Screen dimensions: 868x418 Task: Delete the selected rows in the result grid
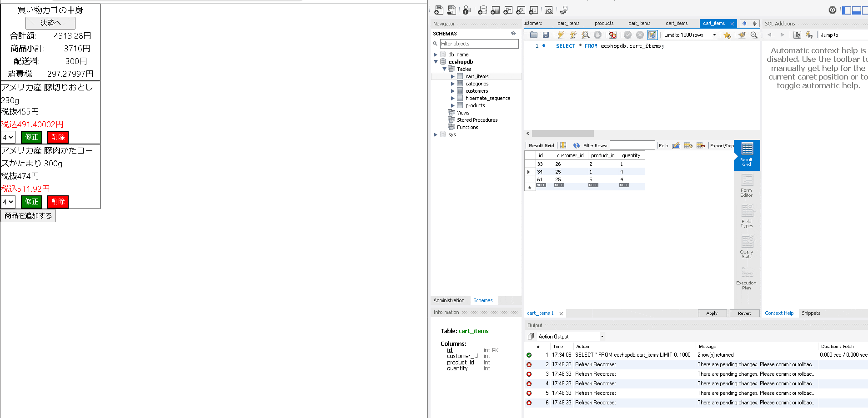(701, 145)
